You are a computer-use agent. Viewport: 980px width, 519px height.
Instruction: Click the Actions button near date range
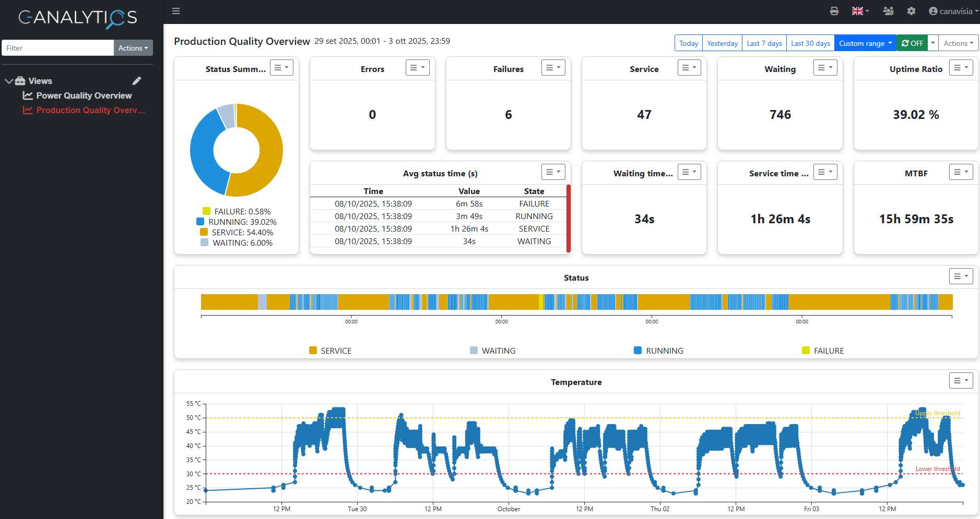[x=958, y=43]
